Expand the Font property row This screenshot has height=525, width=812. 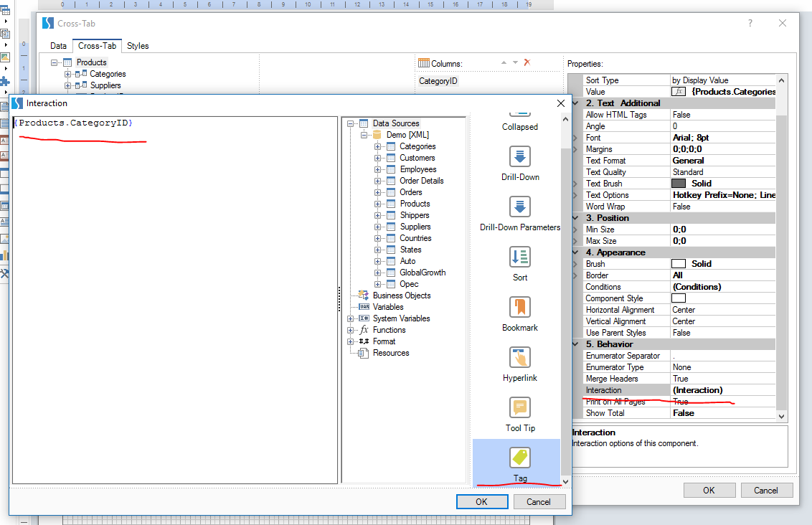(x=575, y=138)
